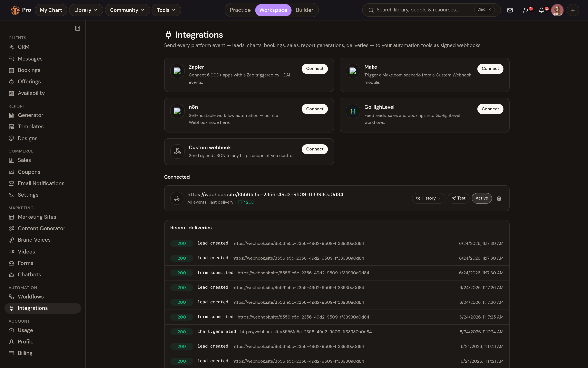Open friend requests icon with badge
The image size is (588, 368).
coord(526,10)
